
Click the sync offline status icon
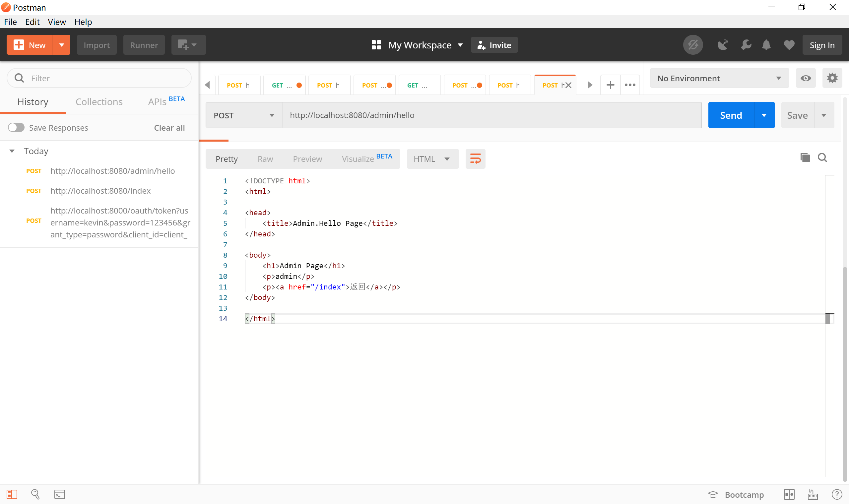[x=693, y=45]
